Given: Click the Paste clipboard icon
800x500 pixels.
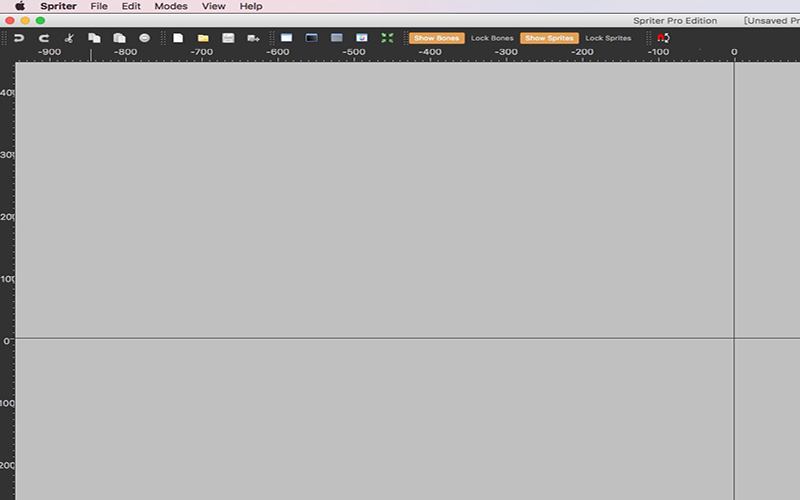Looking at the screenshot, I should coord(119,38).
